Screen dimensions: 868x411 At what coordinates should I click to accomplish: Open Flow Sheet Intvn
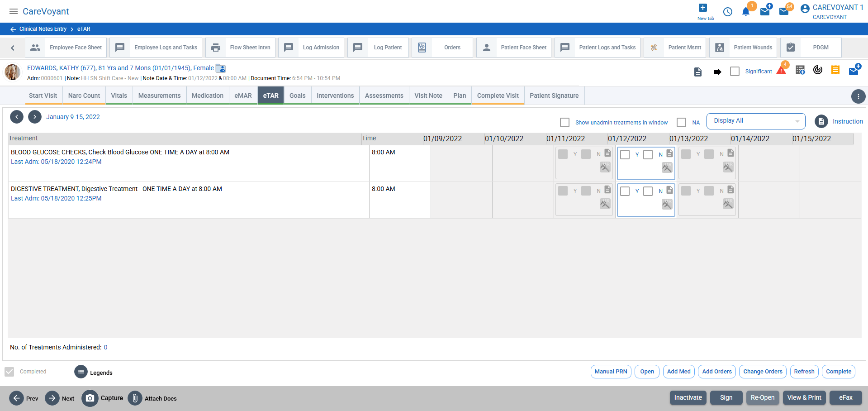click(x=241, y=48)
